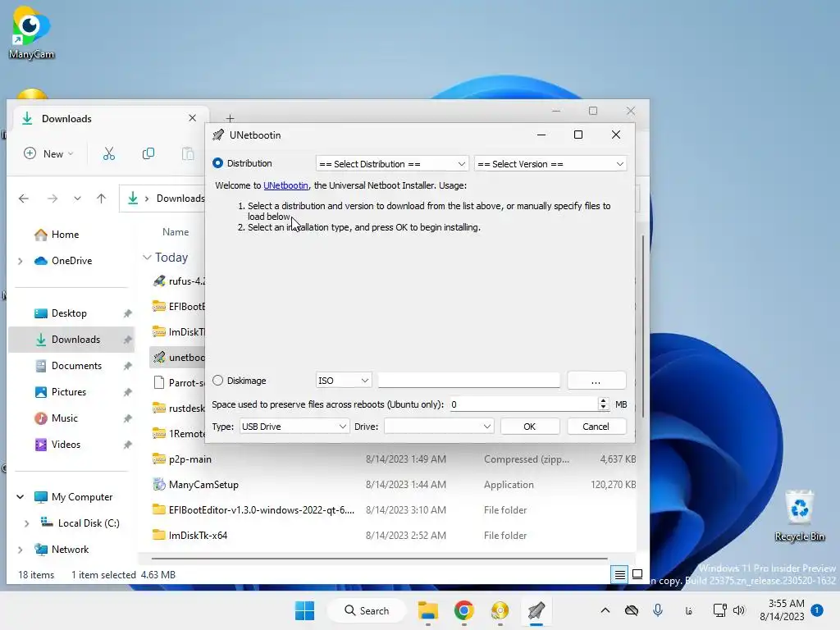The image size is (840, 630).
Task: Select the EFIBootEditor-v1.3.0 folder row
Action: coord(394,510)
